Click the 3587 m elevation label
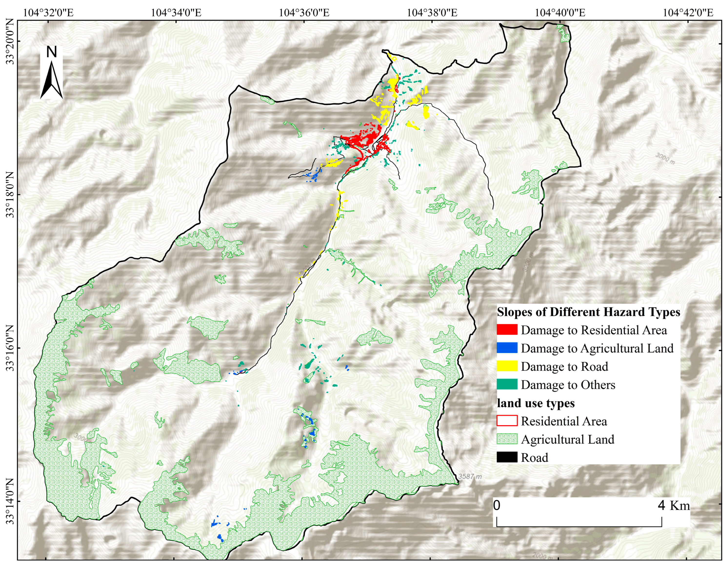Viewport: 728px width, 568px height. coord(470,477)
